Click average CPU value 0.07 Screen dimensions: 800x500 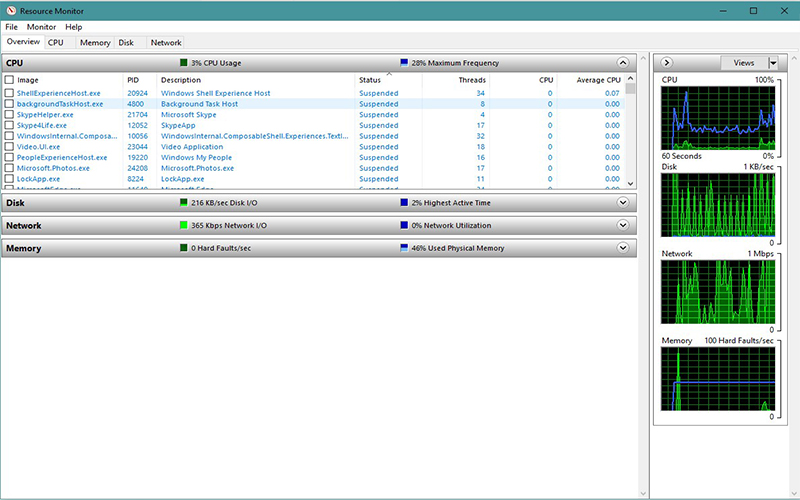coord(612,93)
